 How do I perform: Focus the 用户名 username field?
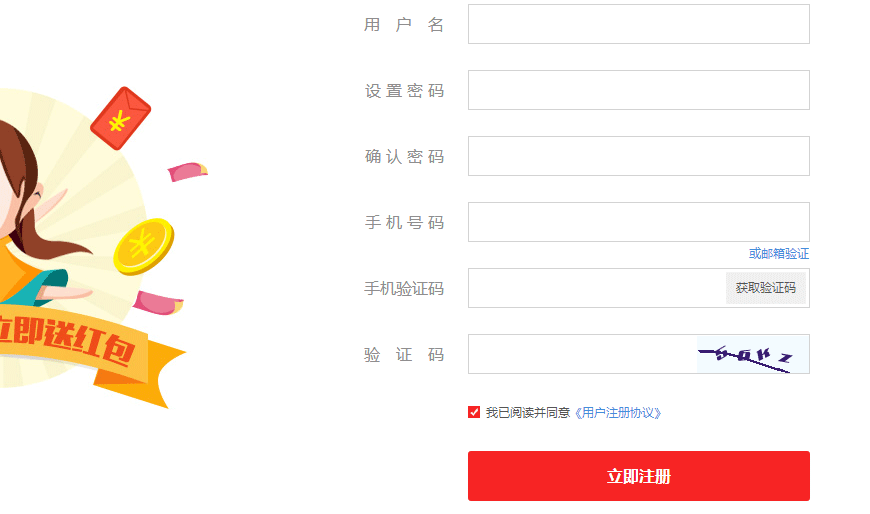639,24
